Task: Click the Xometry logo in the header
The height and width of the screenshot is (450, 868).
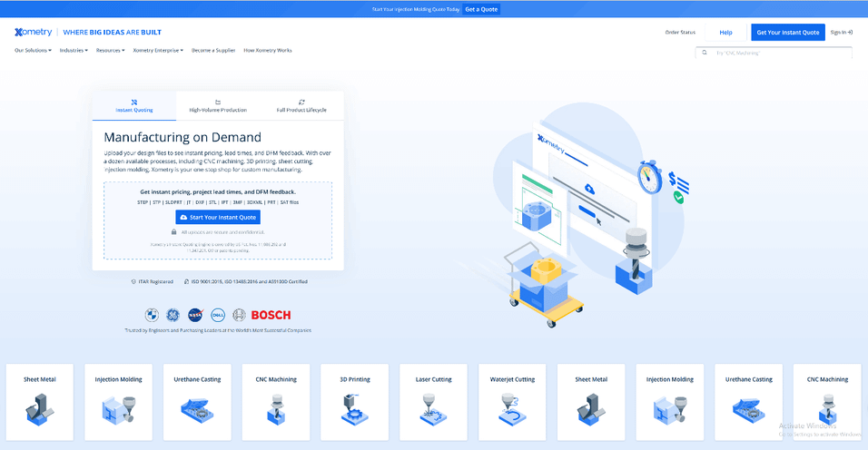Action: tap(35, 32)
